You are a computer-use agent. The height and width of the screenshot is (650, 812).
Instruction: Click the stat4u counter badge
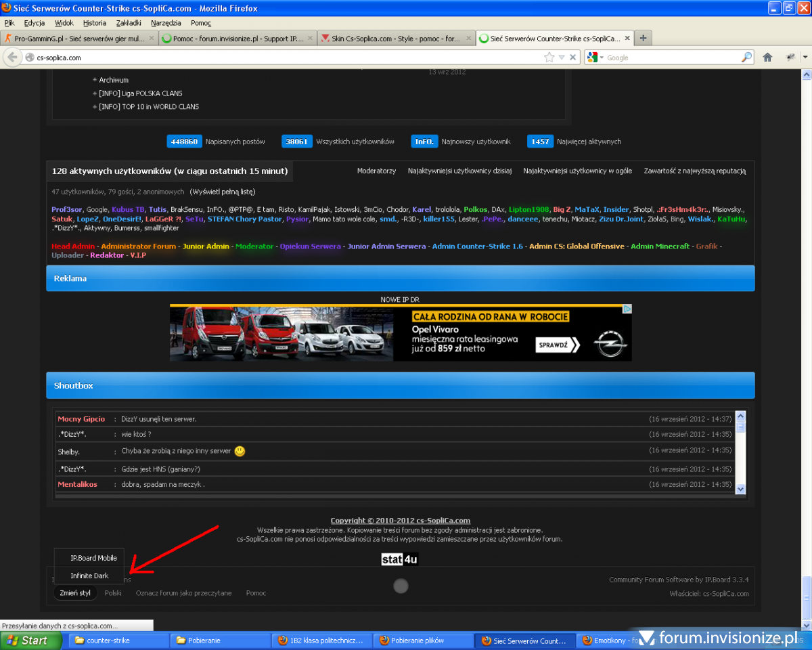click(399, 559)
